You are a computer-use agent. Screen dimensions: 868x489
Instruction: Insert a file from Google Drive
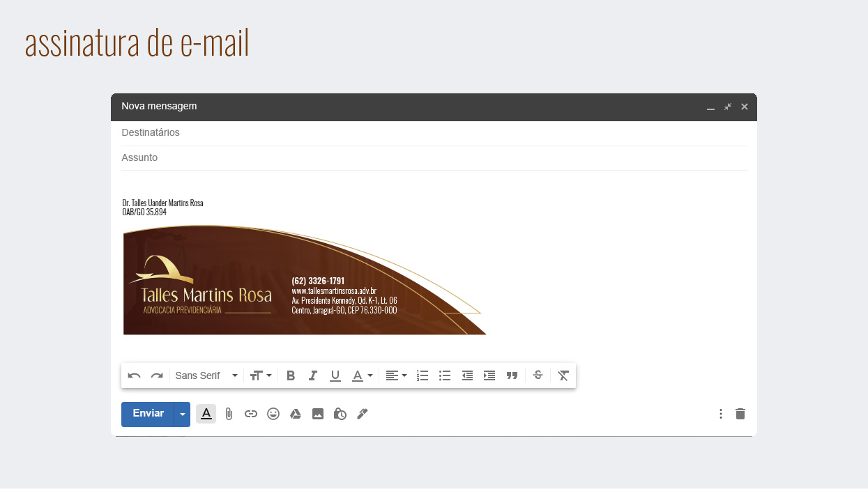[x=296, y=414]
